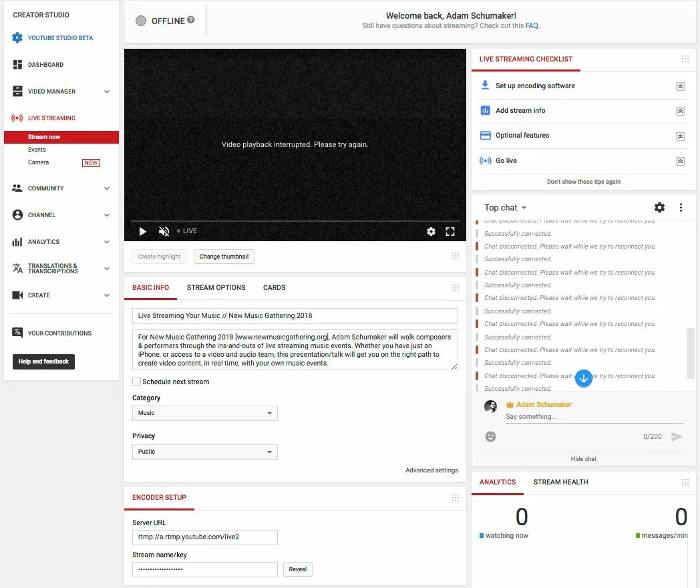Click the drag handle of Encoder Setup panel

[x=455, y=497]
